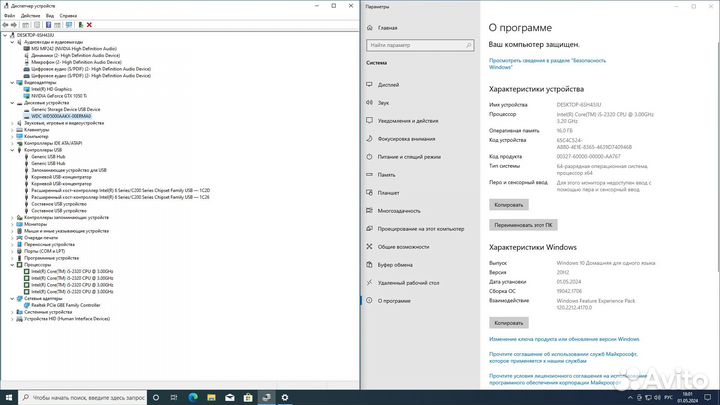Viewport: 720px width, 405px height.
Task: Open Общие возможности settings page
Action: (403, 247)
